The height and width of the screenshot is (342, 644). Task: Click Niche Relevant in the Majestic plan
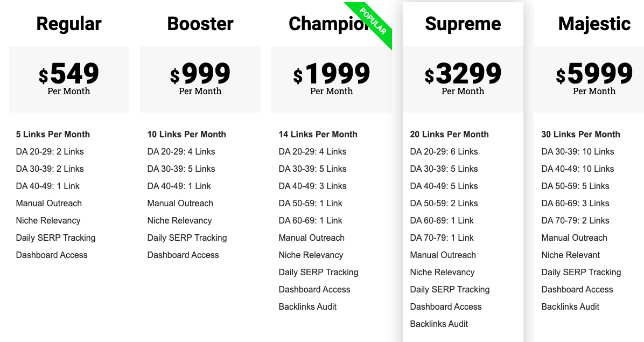[570, 255]
